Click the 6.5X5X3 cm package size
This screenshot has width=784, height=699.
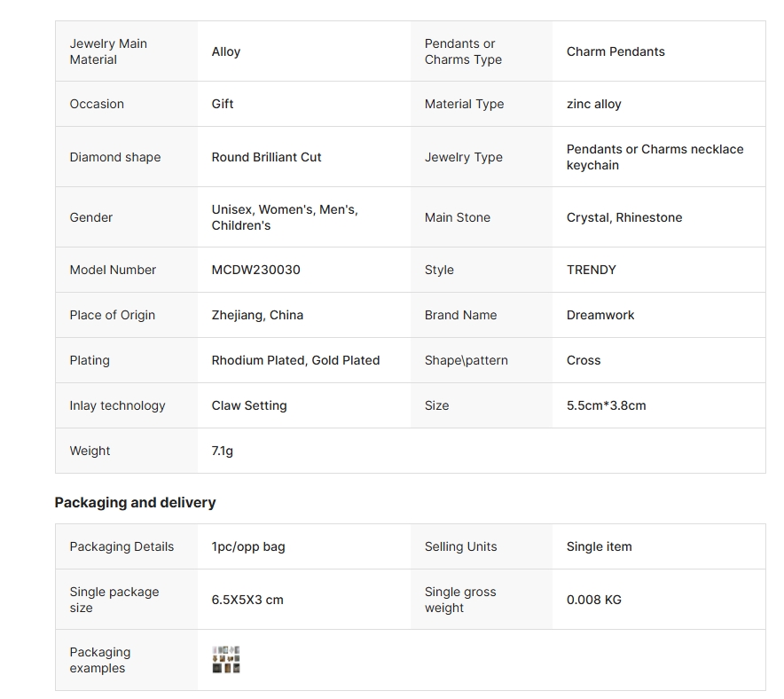tap(247, 600)
